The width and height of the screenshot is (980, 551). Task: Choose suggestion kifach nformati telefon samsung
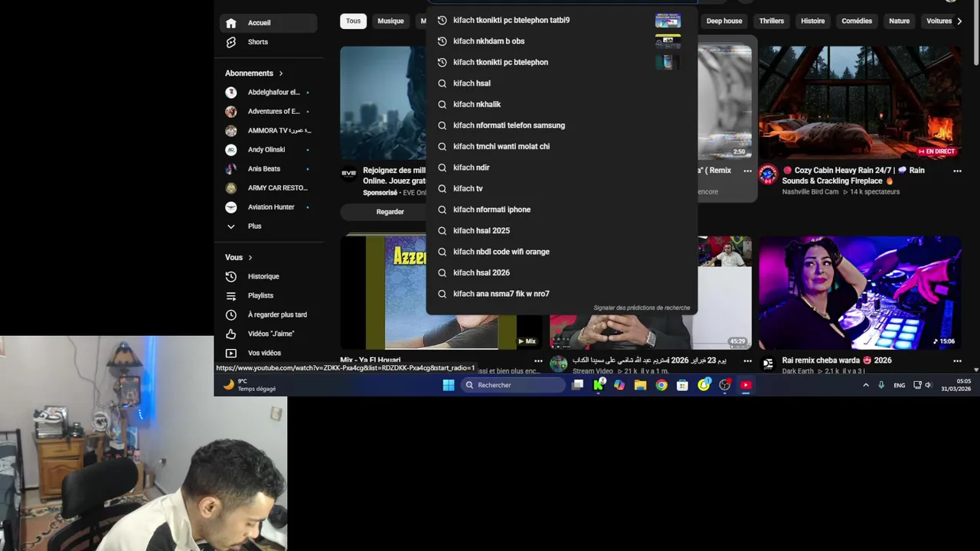click(561, 126)
